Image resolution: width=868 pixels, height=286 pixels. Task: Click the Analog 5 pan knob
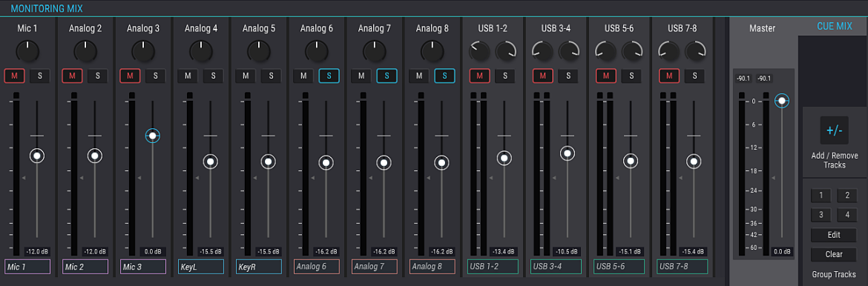coord(258,51)
